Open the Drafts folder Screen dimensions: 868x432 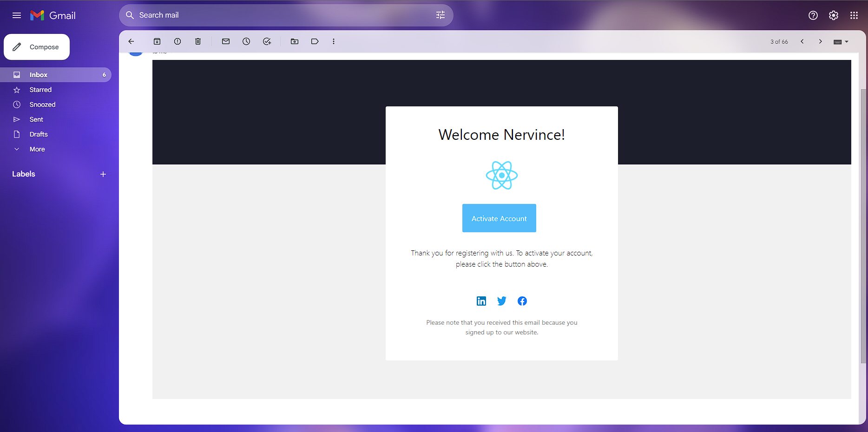pos(56,134)
